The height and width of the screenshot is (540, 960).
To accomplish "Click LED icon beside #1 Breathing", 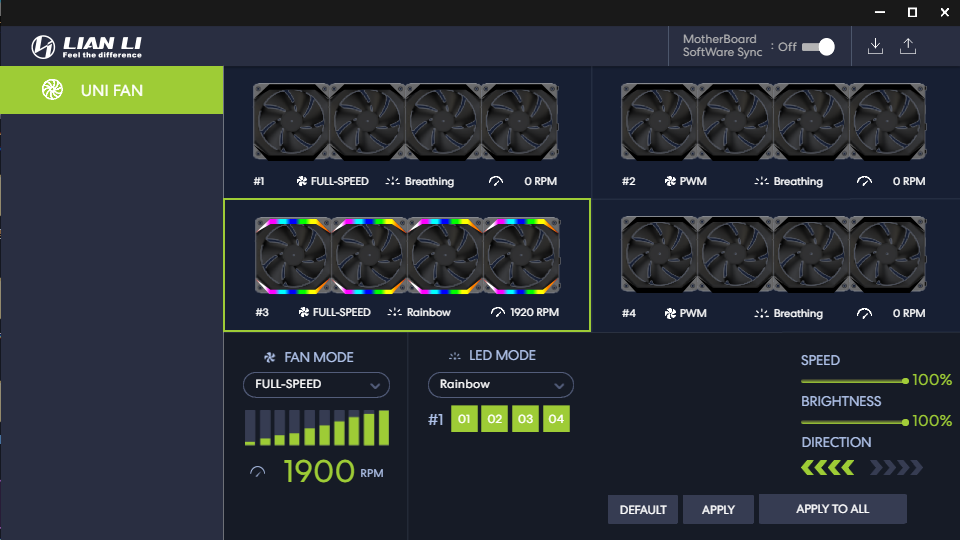I will click(x=392, y=181).
